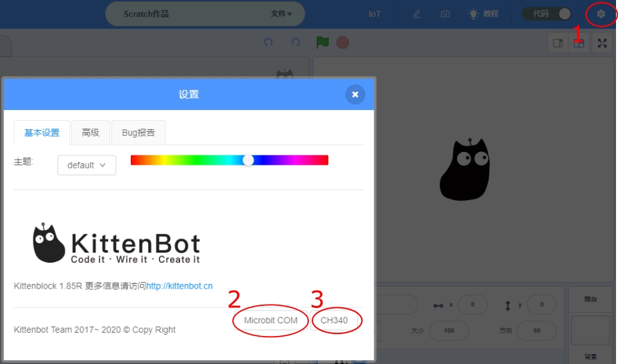Viewport: 618px width, 364px height.
Task: Click the undo arrow icon
Action: (268, 42)
